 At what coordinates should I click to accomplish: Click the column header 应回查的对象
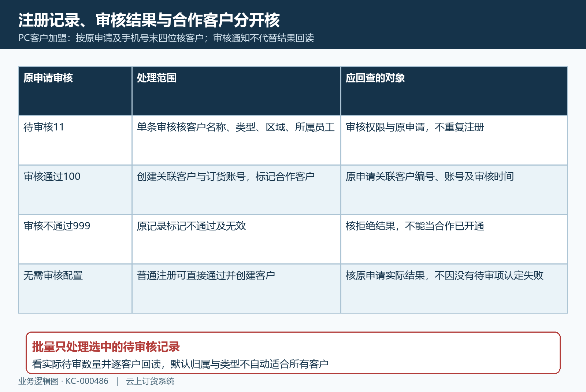(454, 91)
